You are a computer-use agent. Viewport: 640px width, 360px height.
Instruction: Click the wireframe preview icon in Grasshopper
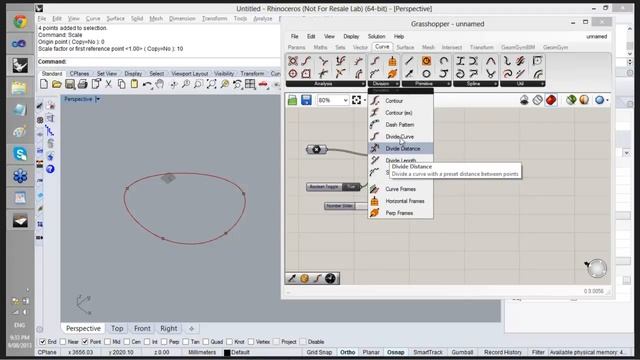[537, 100]
